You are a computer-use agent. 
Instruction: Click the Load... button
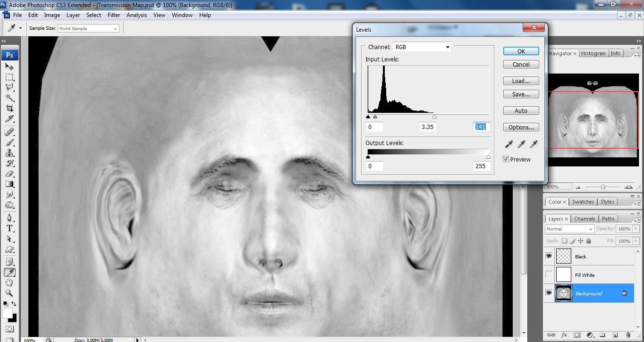pyautogui.click(x=521, y=81)
